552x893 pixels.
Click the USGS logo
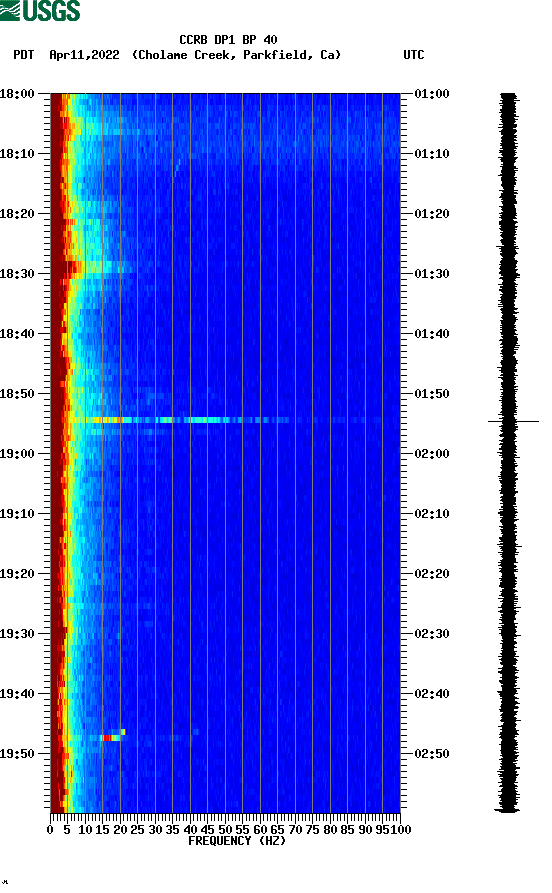(40, 10)
